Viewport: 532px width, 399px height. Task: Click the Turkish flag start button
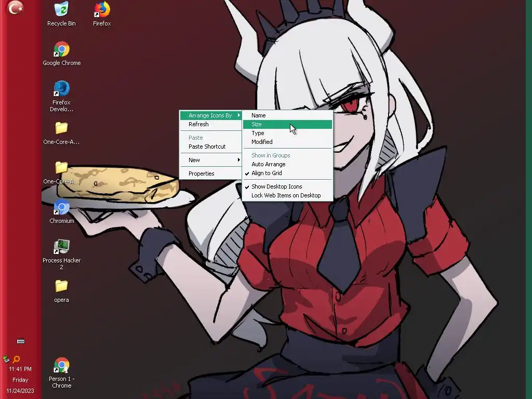(x=15, y=7)
